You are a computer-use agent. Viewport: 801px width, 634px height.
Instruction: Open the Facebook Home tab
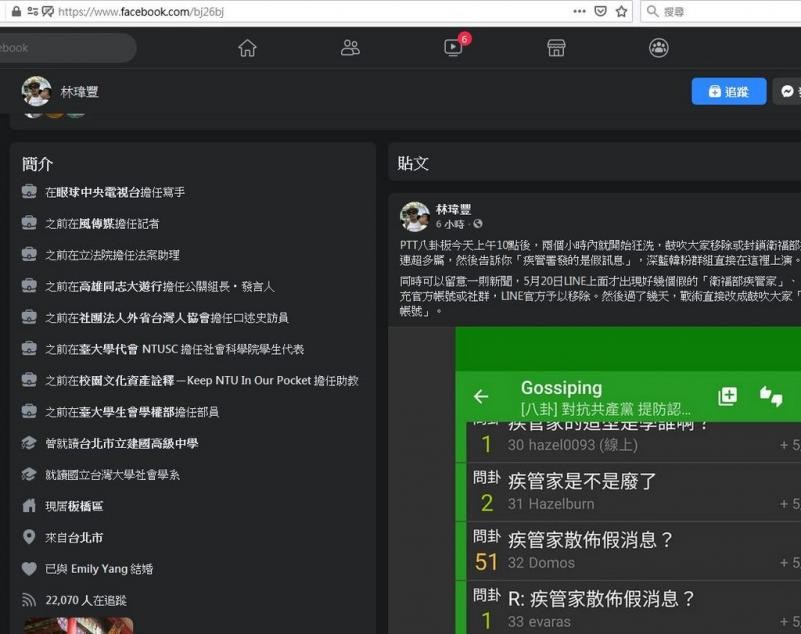pos(247,48)
